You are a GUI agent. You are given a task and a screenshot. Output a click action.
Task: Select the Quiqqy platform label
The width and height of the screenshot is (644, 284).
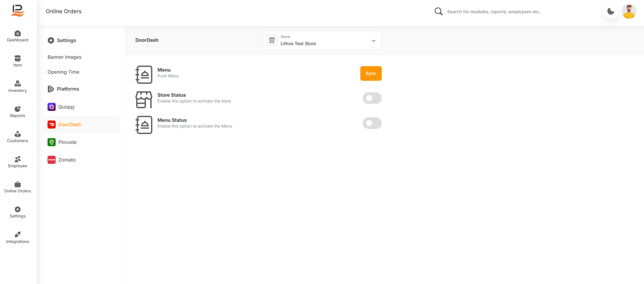67,107
